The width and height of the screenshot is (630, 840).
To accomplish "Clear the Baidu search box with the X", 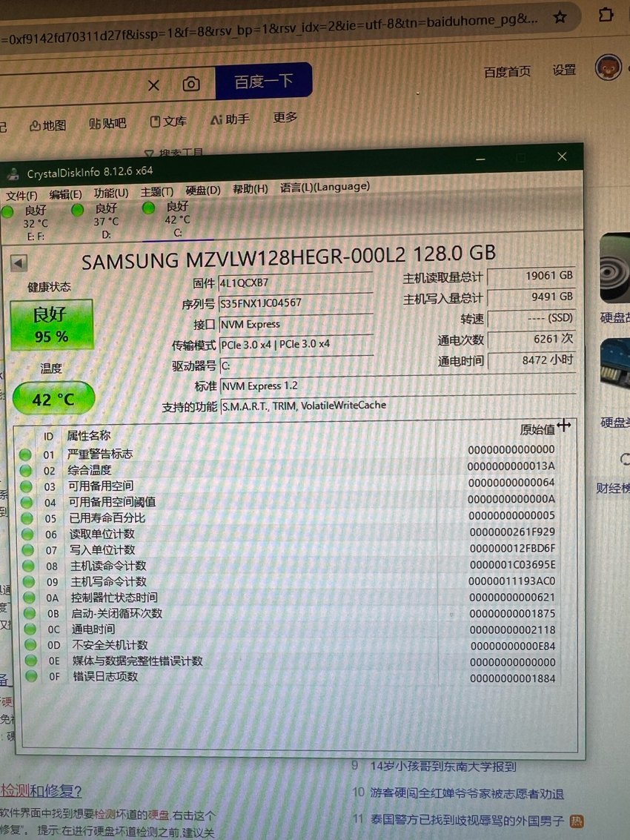I will 153,85.
